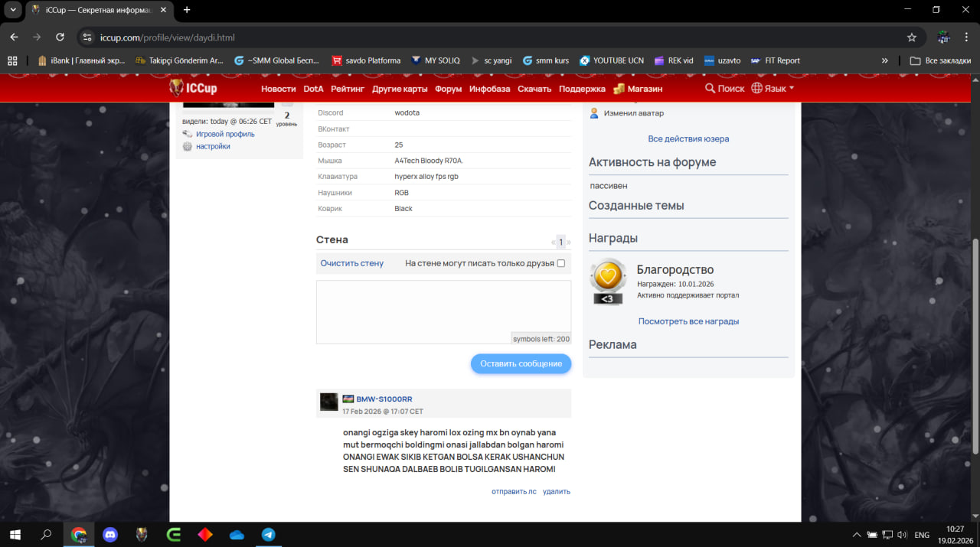The height and width of the screenshot is (547, 980).
Task: Click удалить under the wall post
Action: coord(557,491)
